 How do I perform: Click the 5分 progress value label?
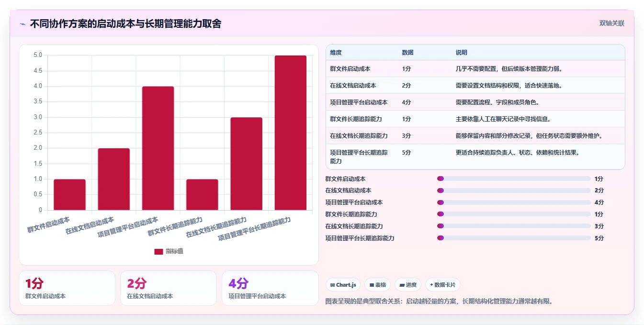599,238
